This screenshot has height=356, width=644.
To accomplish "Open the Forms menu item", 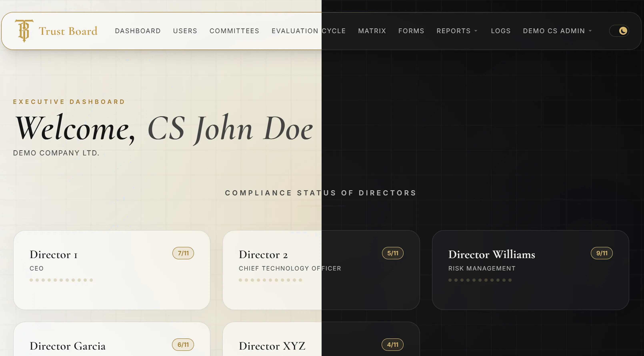I will pos(411,31).
